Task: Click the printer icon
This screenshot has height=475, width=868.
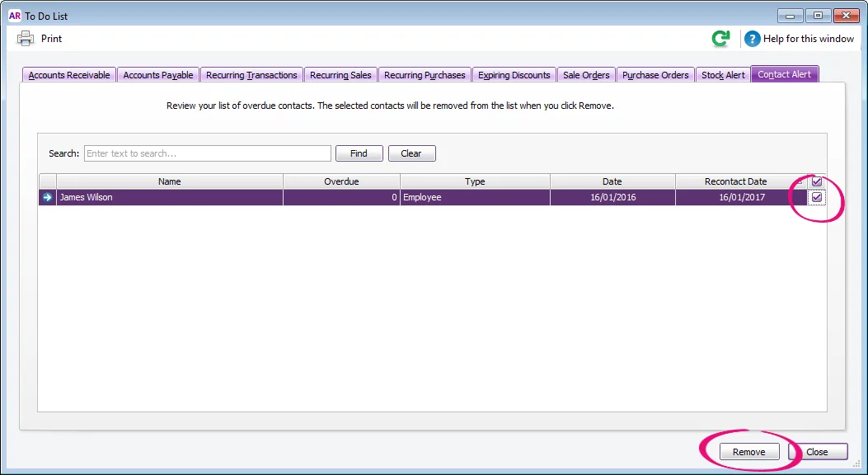Action: coord(26,39)
